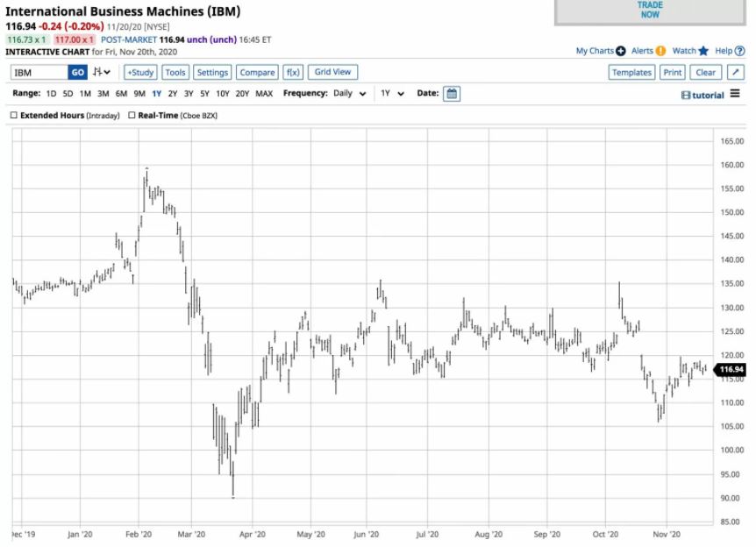
Task: Open the f(x) expressions button
Action: pyautogui.click(x=293, y=72)
